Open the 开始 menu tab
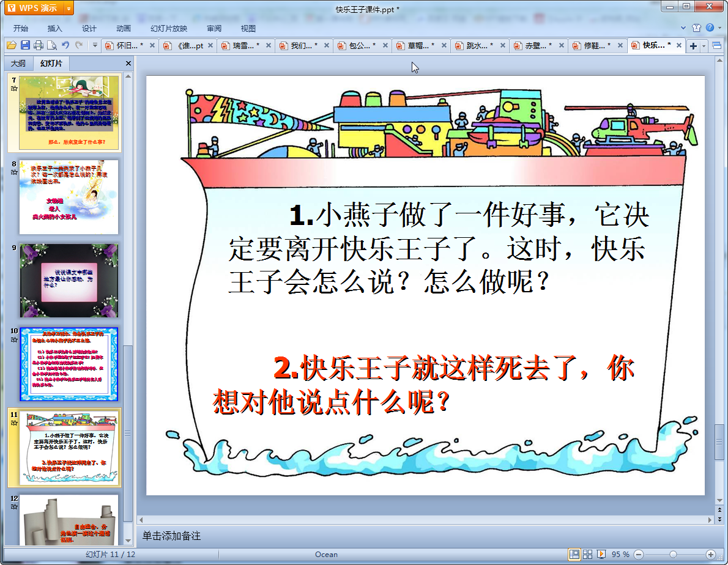 [x=20, y=28]
